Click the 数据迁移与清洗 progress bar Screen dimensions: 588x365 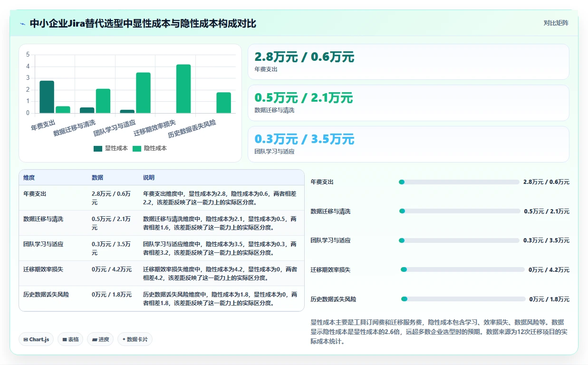[x=460, y=211]
